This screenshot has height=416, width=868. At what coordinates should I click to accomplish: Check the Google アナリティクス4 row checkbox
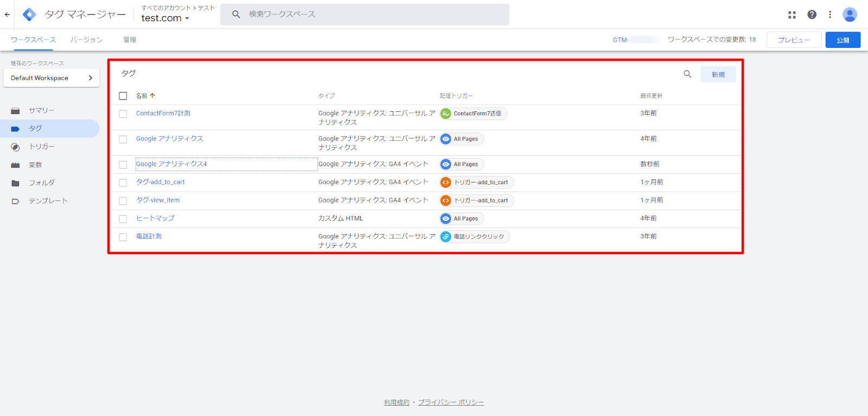coord(123,165)
